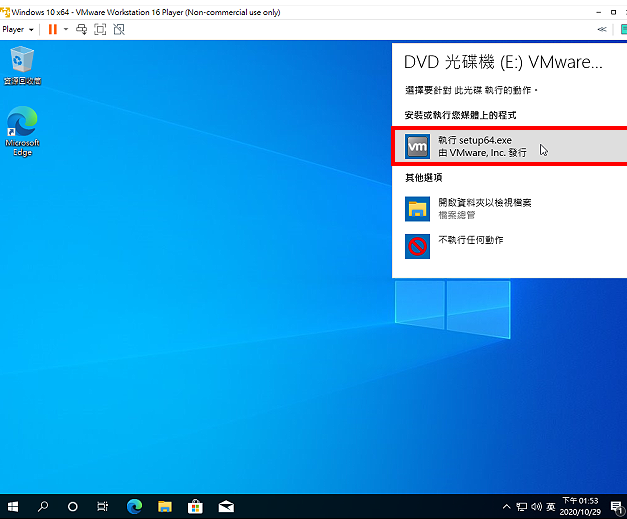
Task: Open taskbar search magnifier
Action: 43,507
